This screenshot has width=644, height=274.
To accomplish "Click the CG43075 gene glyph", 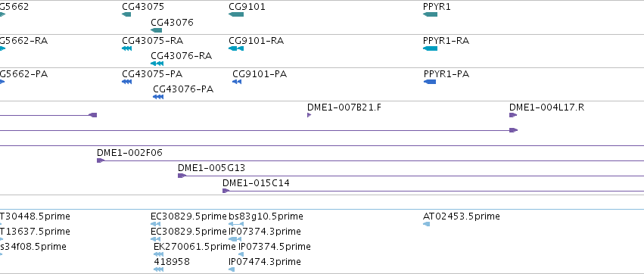I will click(x=126, y=14).
